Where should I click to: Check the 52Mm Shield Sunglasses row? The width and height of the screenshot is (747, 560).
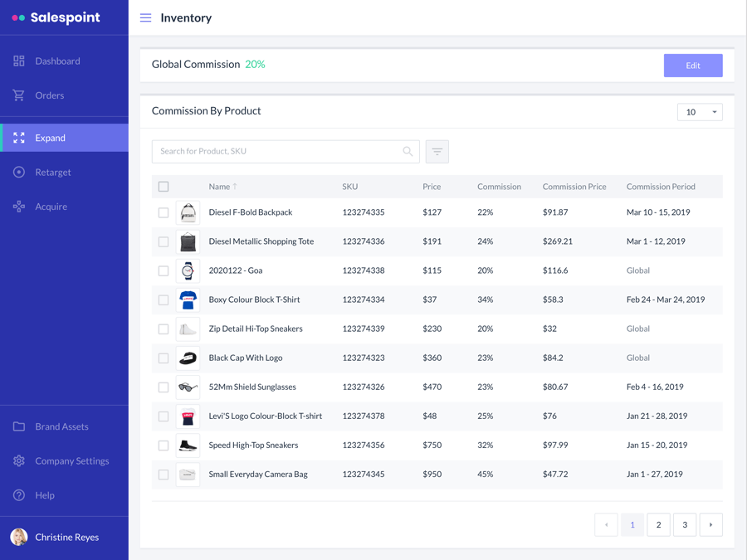pyautogui.click(x=164, y=387)
